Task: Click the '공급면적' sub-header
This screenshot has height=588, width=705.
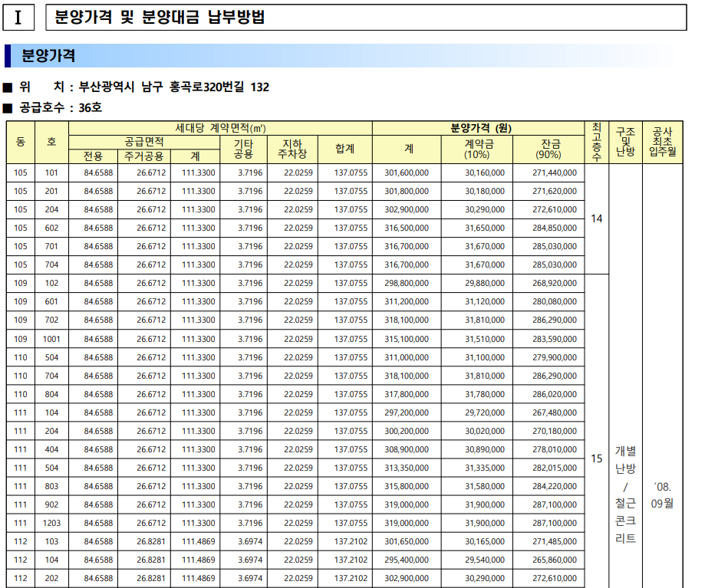Action: [144, 142]
